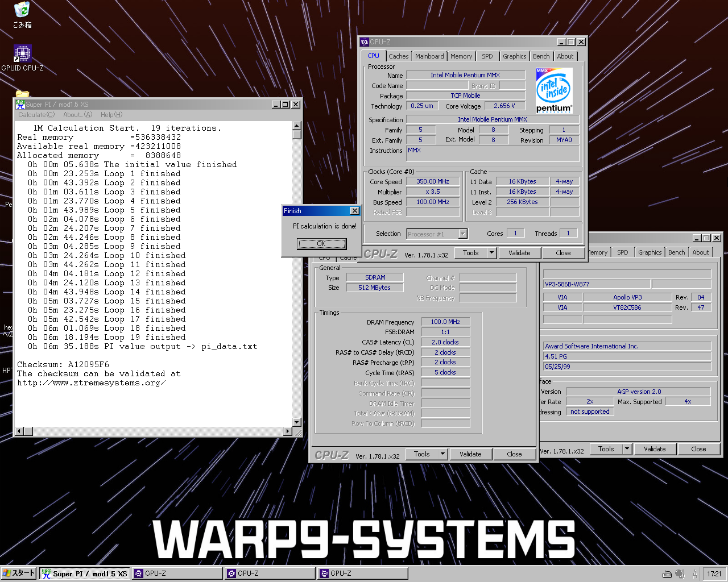Viewport: 728px width, 582px height.
Task: Click the CPU-Z title bar icon in the front window
Action: [365, 42]
